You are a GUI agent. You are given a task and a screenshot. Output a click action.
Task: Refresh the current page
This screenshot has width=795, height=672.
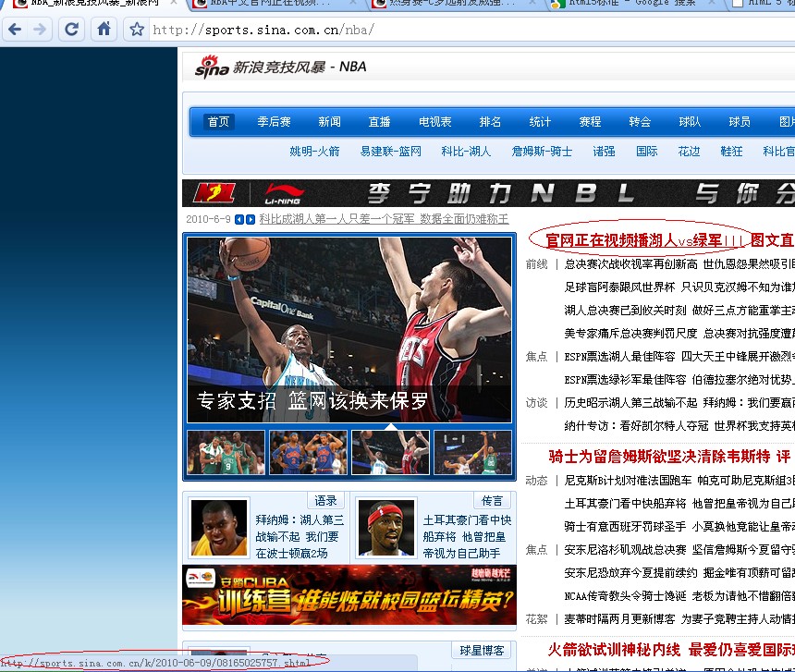71,29
